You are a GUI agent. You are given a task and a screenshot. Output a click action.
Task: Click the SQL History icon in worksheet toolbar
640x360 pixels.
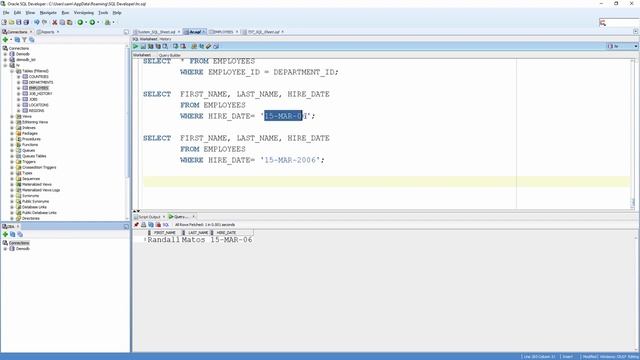point(216,47)
